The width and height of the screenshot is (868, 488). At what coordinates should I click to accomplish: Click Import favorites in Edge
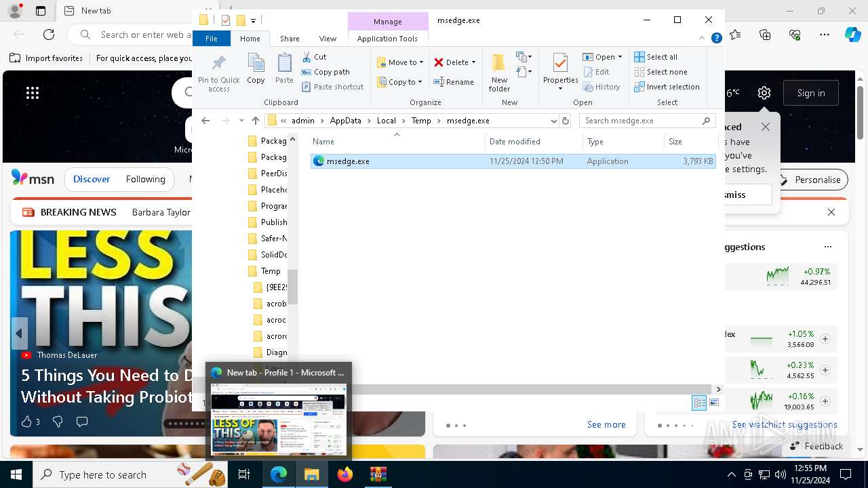46,58
